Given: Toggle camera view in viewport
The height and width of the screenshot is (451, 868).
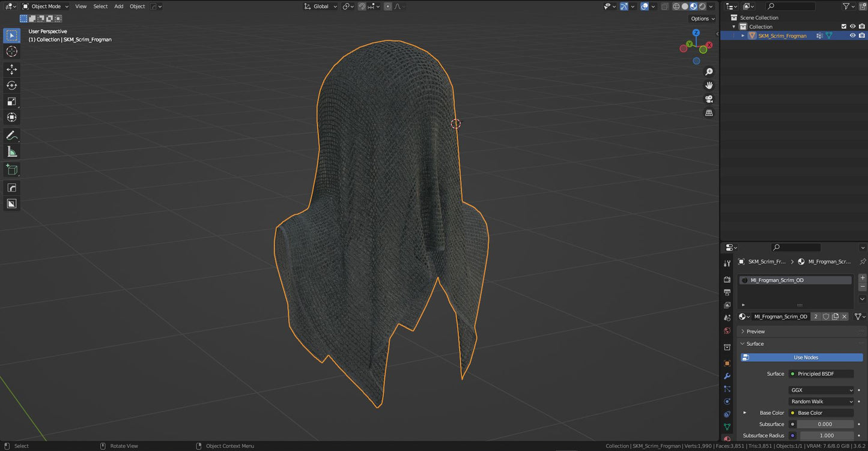Looking at the screenshot, I should pos(709,99).
